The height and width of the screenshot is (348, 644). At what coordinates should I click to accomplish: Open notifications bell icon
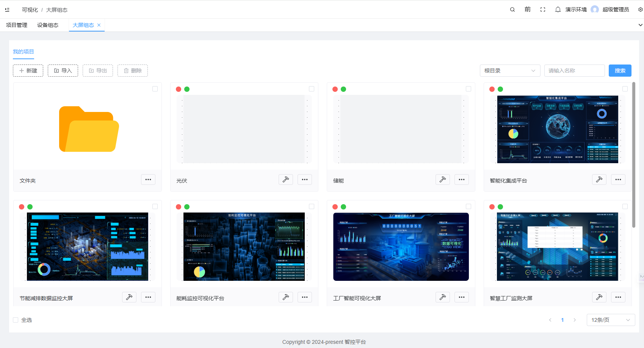pos(558,9)
